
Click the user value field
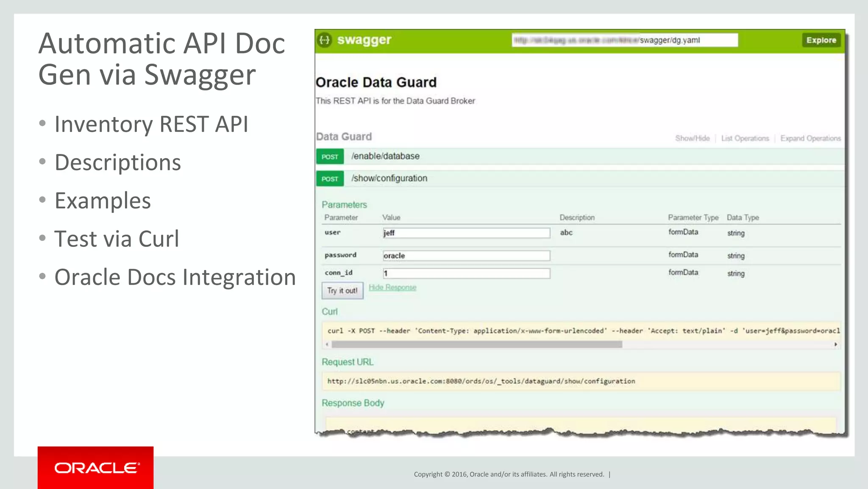[466, 233]
